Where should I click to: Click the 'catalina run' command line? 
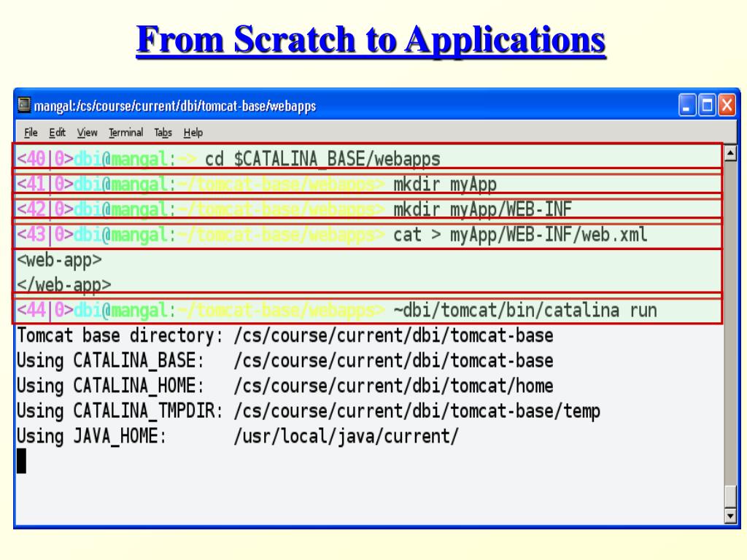tap(368, 310)
